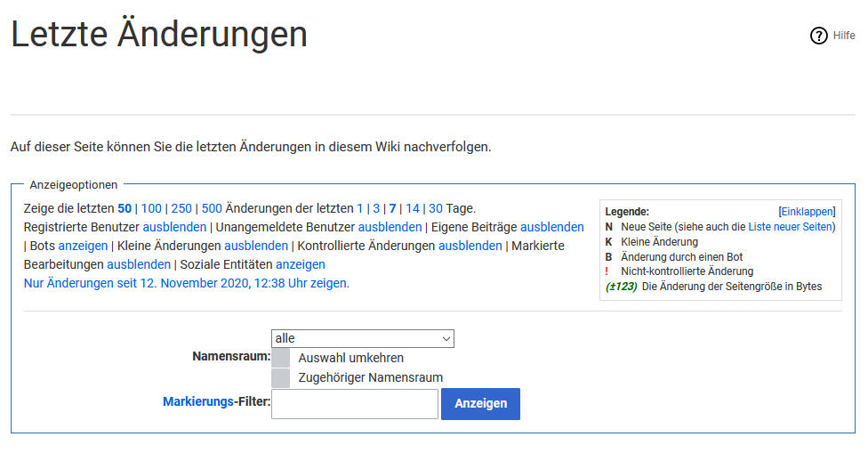
Task: Check the Zugehöriger Namensraum checkbox
Action: coord(280,377)
